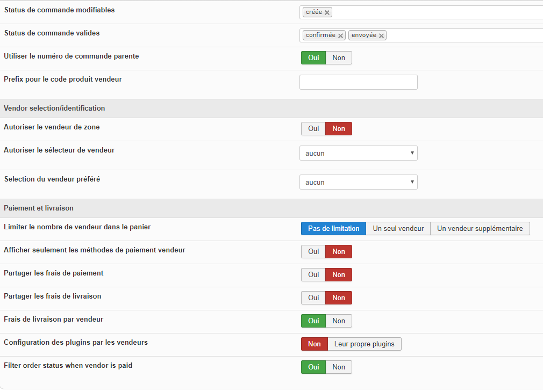
Task: Remove the 'envoyée' status tag
Action: click(382, 35)
